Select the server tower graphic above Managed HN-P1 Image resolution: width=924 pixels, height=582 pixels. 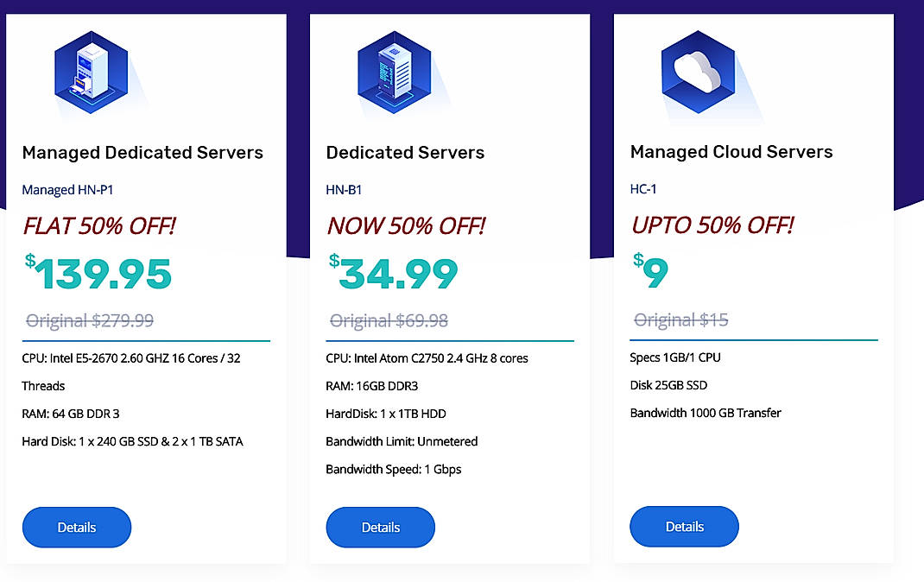[x=92, y=71]
